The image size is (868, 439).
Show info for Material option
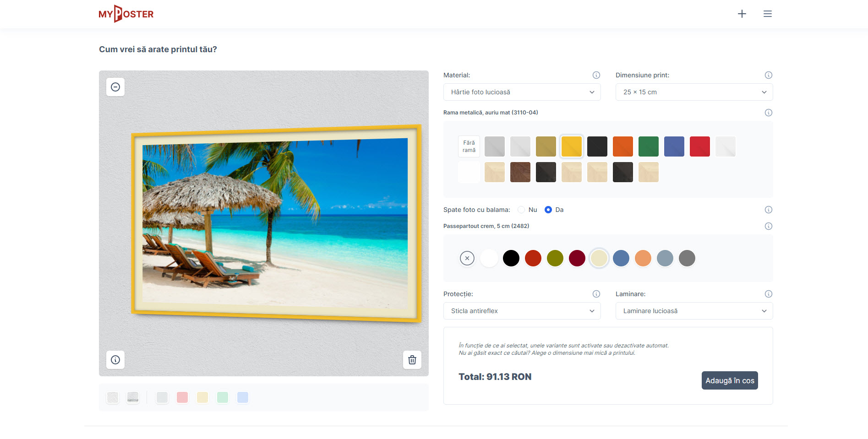tap(596, 75)
